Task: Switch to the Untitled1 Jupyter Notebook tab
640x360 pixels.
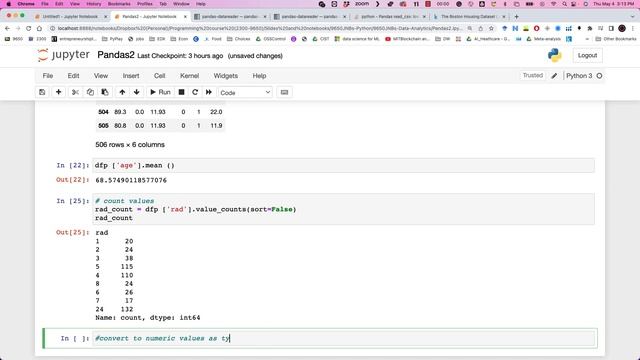Action: 70,17
